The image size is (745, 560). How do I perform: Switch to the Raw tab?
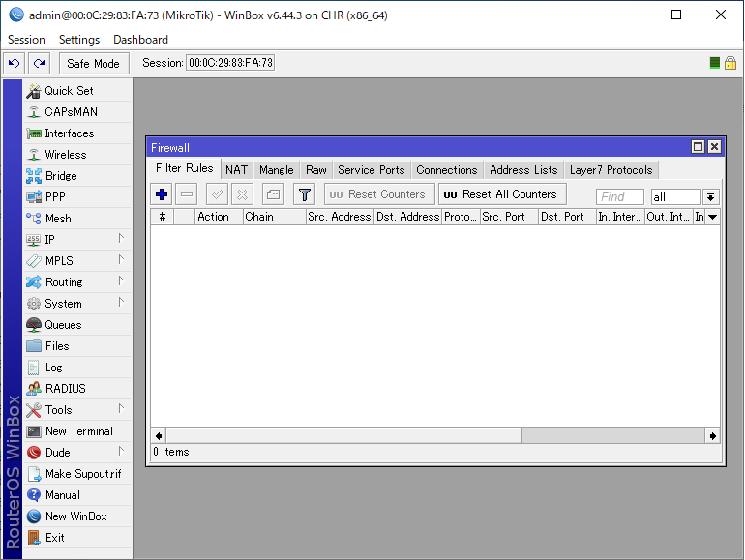click(x=316, y=170)
